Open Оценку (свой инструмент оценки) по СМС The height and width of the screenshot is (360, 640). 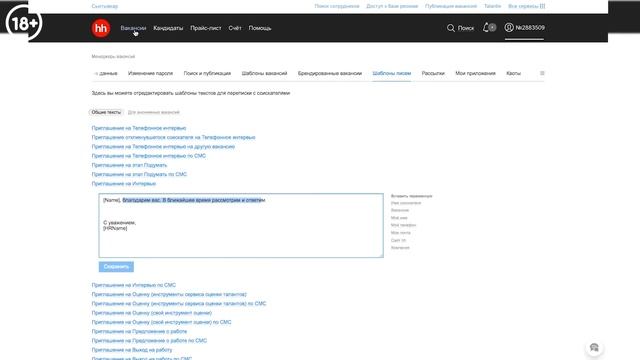(161, 322)
